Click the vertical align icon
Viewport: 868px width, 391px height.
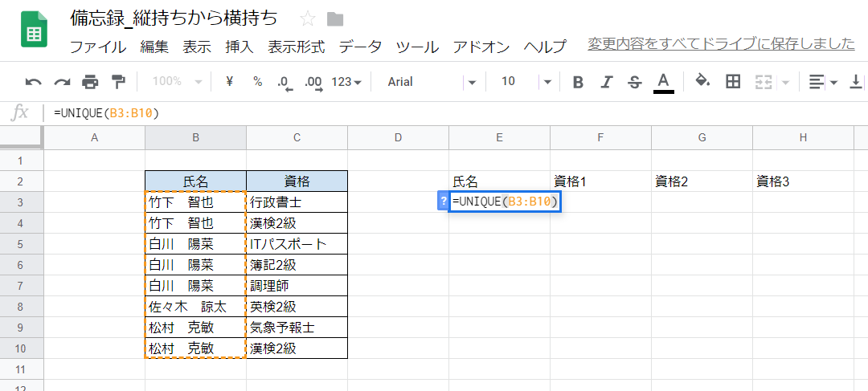click(x=856, y=83)
